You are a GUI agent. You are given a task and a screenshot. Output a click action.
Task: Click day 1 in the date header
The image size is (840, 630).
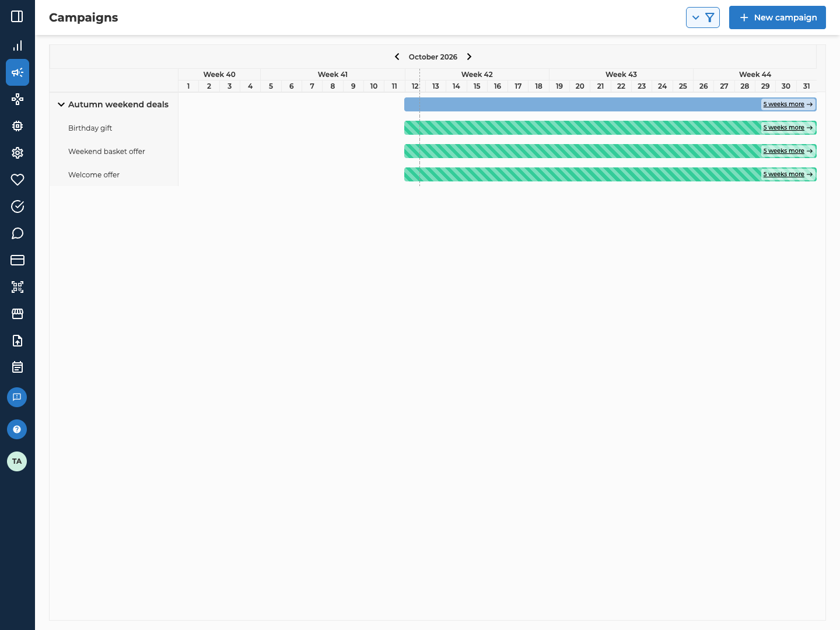coord(188,86)
